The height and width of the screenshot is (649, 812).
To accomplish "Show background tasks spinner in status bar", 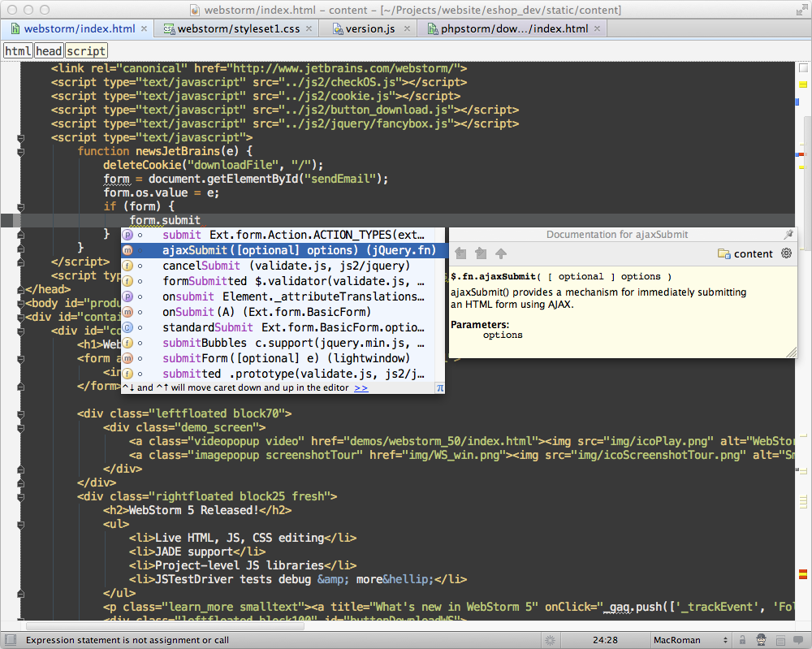I will (550, 641).
